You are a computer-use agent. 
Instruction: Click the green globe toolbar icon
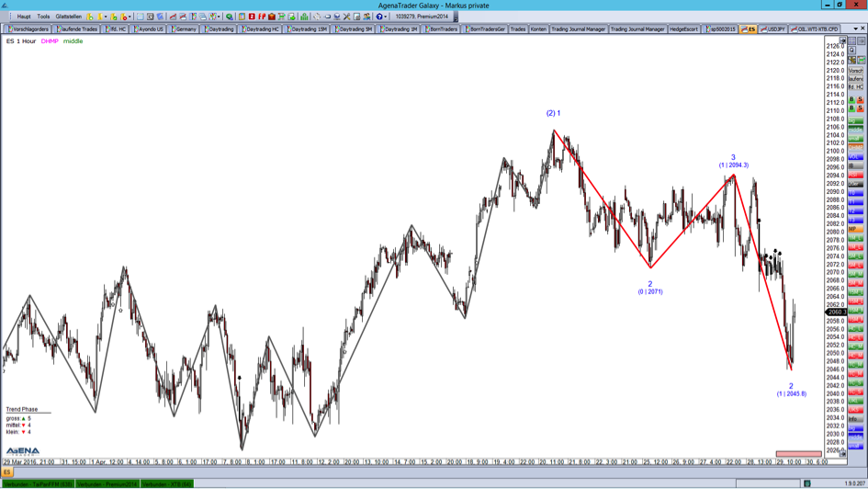coord(230,17)
